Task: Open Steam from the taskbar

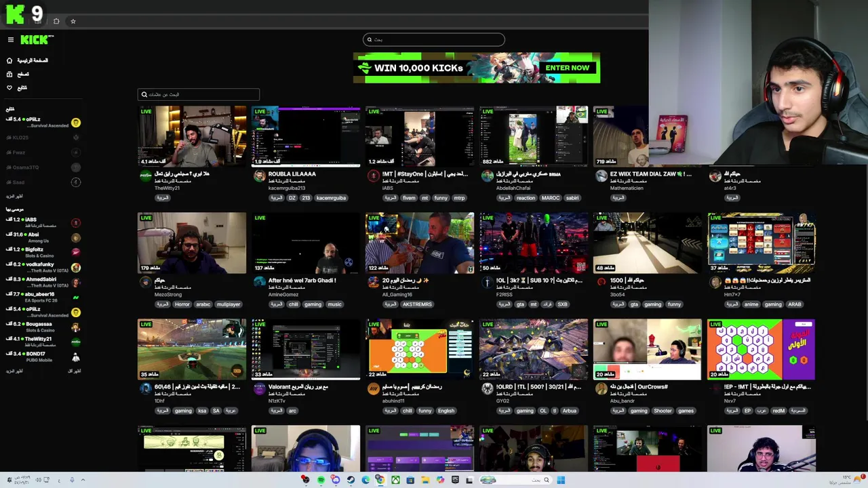Action: pyautogui.click(x=351, y=480)
